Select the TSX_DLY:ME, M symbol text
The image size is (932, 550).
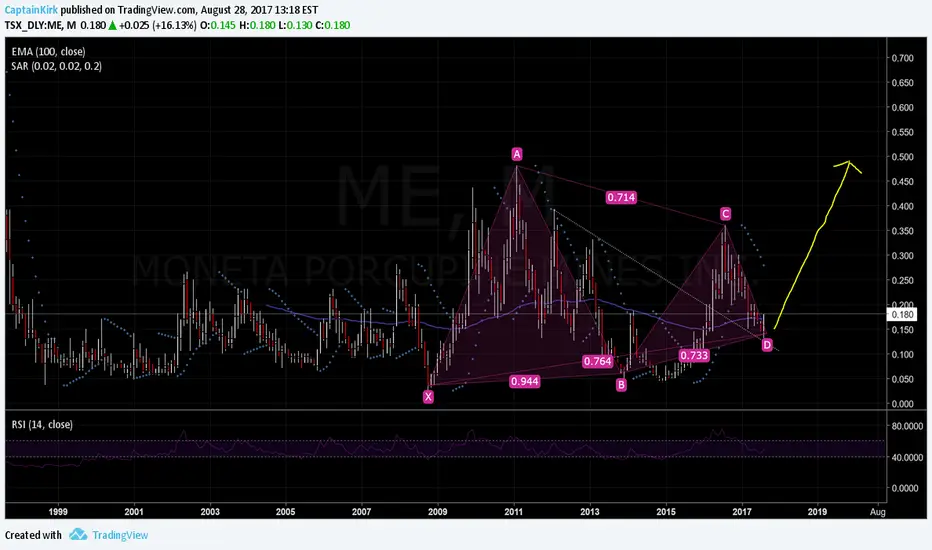click(40, 26)
